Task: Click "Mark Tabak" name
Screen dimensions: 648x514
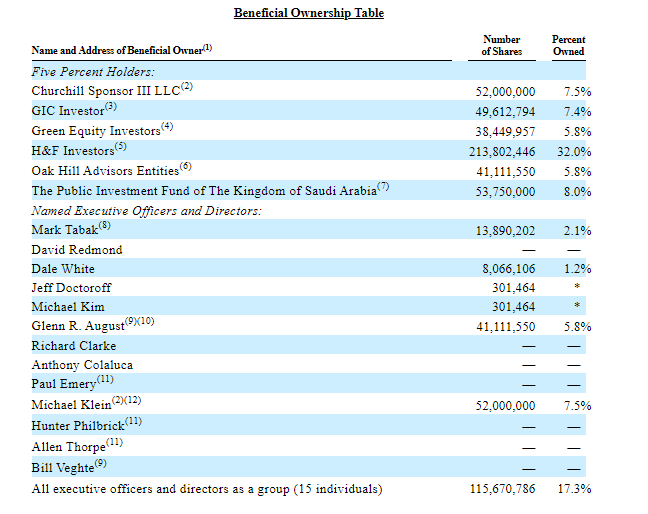Action: 65,229
